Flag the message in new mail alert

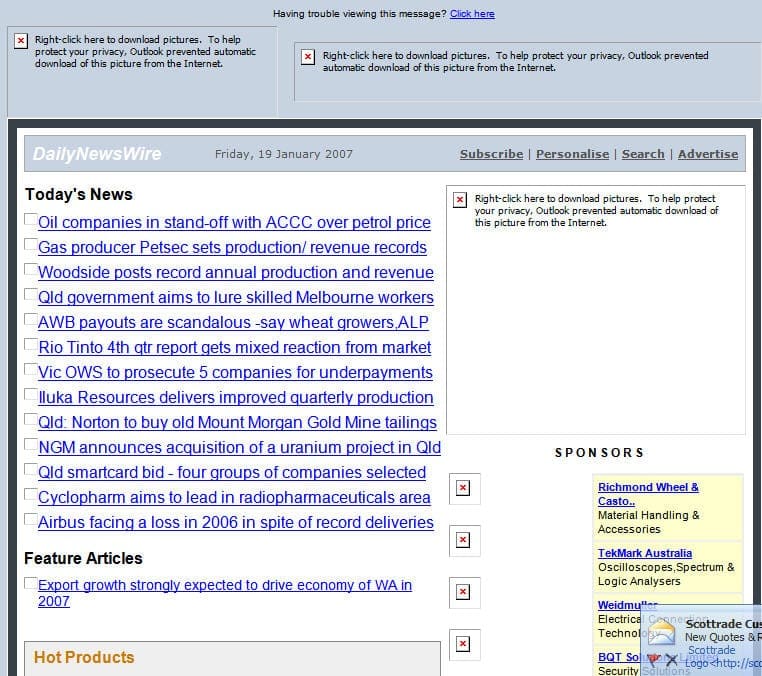654,659
